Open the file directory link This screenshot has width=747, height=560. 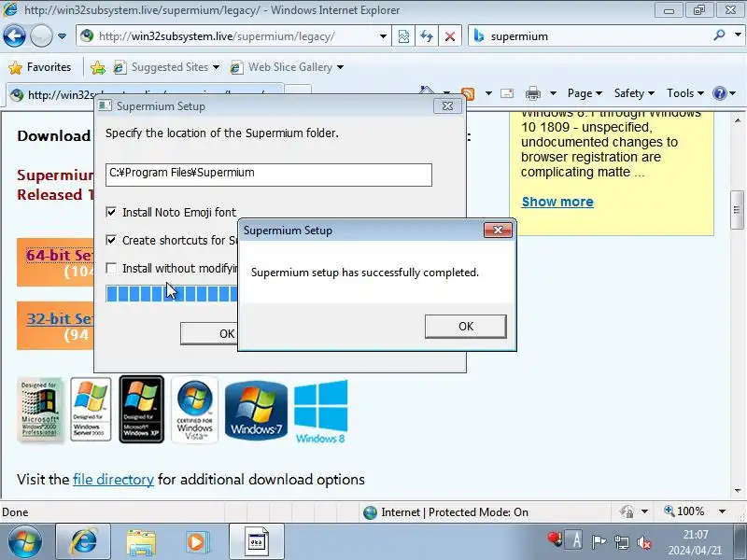click(113, 479)
